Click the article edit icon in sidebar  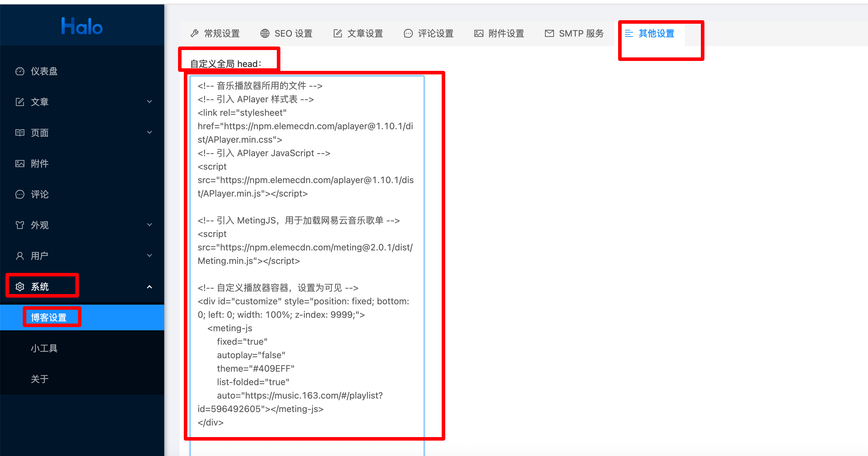(20, 102)
